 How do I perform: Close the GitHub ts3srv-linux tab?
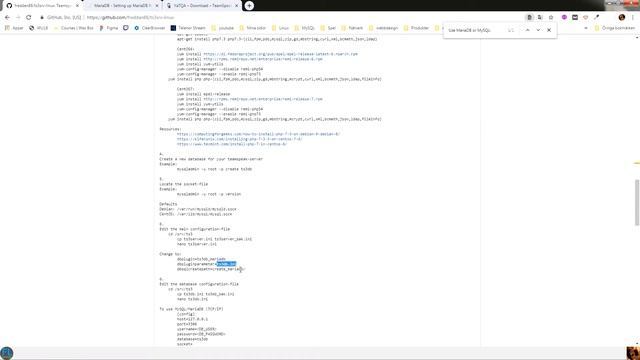pos(77,6)
